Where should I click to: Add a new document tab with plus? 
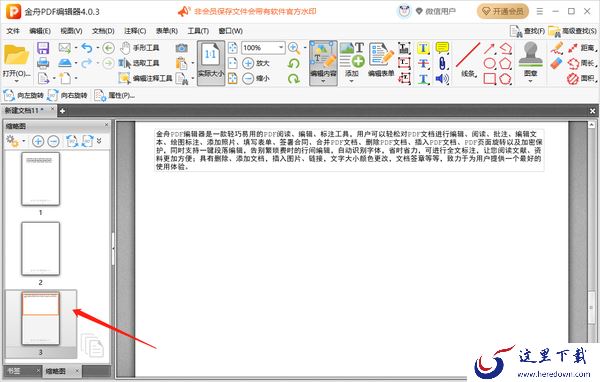[x=62, y=111]
